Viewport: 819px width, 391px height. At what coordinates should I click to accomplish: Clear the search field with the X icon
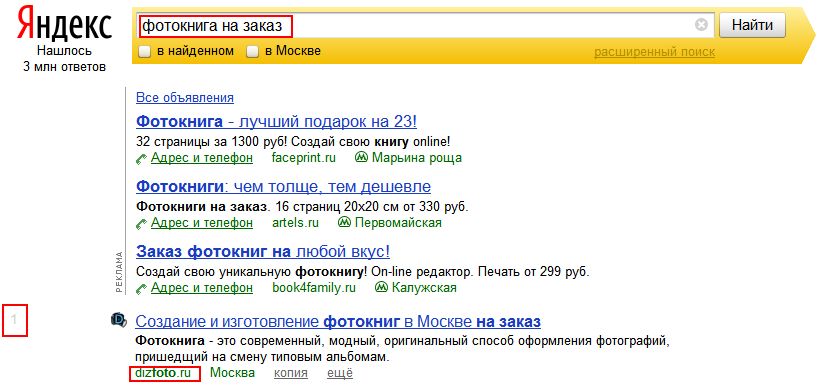point(701,25)
